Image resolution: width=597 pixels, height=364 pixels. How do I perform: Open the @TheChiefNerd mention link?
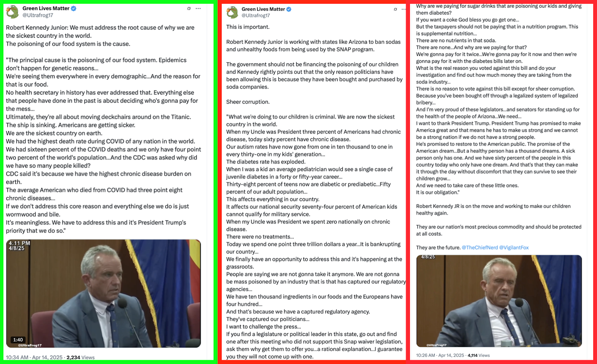pyautogui.click(x=479, y=248)
